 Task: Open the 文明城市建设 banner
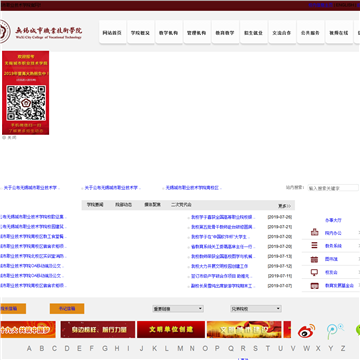point(244,329)
